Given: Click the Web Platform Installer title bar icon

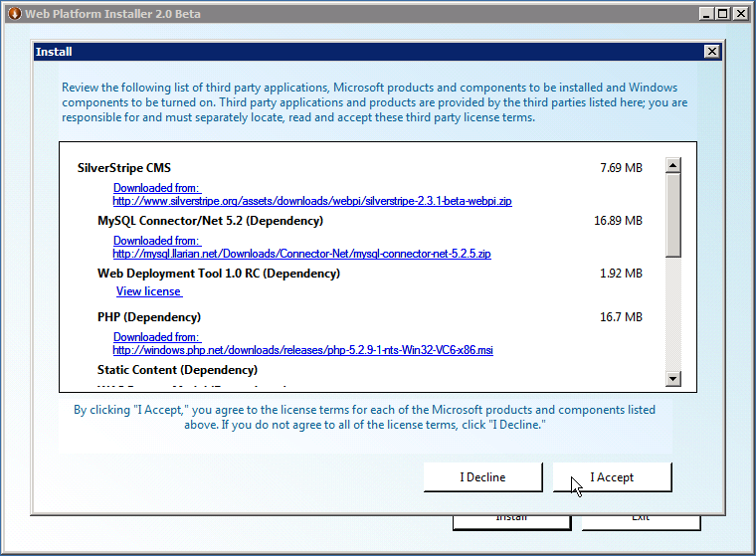Looking at the screenshot, I should [x=15, y=14].
